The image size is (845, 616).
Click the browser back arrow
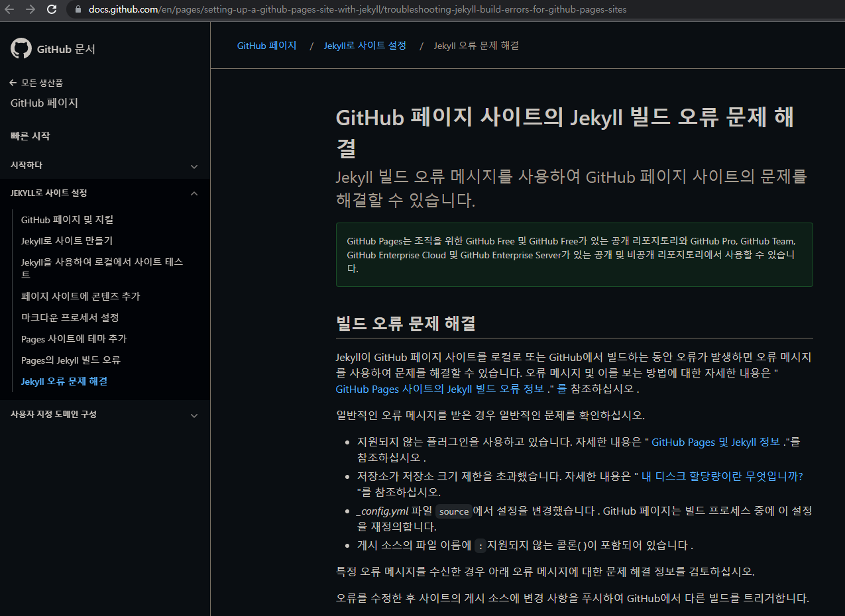tap(9, 9)
